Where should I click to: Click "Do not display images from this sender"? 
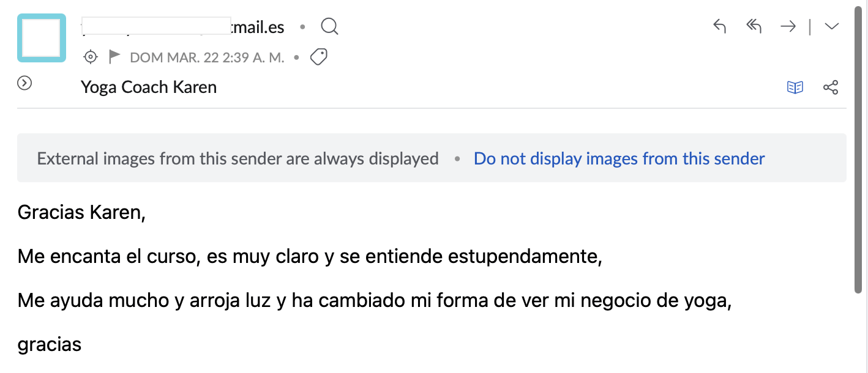pos(619,159)
